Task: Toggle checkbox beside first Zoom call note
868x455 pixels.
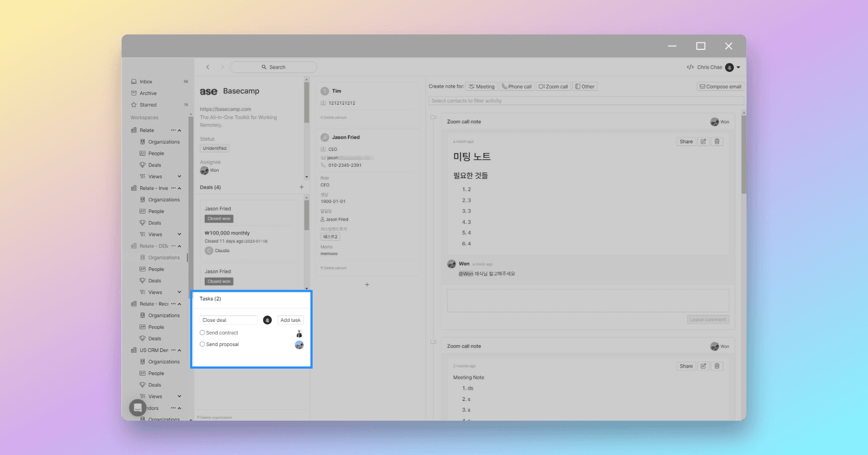Action: (x=433, y=118)
